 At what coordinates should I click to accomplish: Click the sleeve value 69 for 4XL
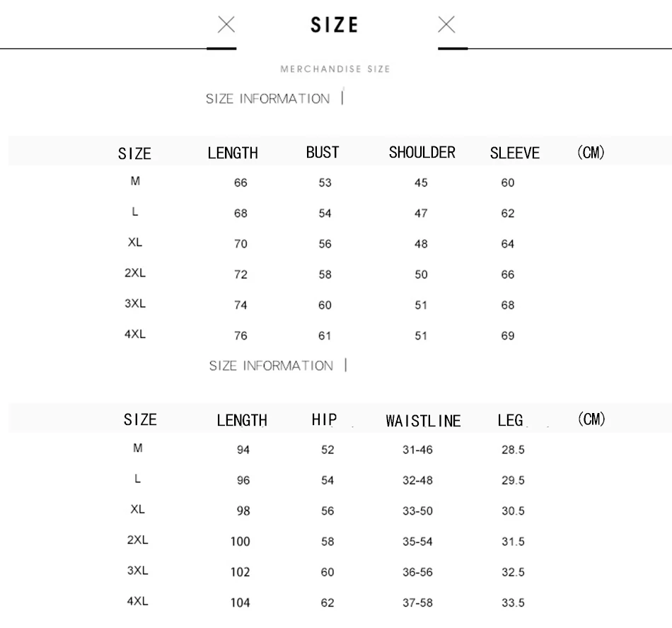(x=508, y=335)
